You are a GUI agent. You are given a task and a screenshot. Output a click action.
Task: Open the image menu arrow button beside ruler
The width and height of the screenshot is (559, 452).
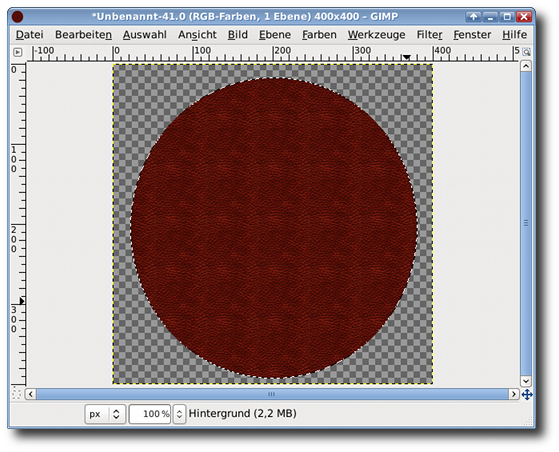[x=17, y=52]
